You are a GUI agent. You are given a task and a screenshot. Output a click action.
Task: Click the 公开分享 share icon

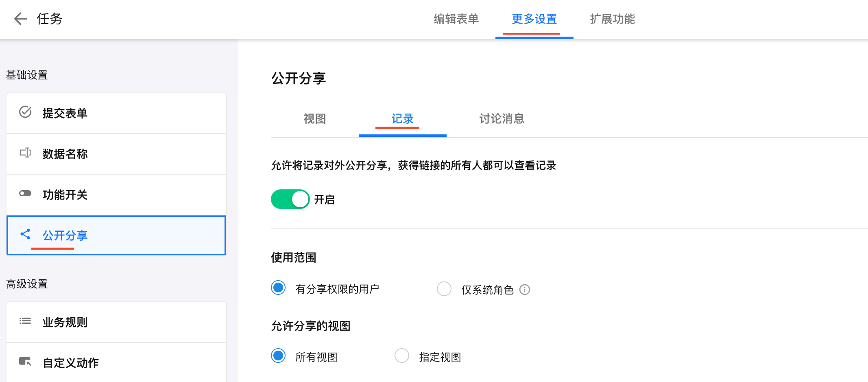point(25,234)
